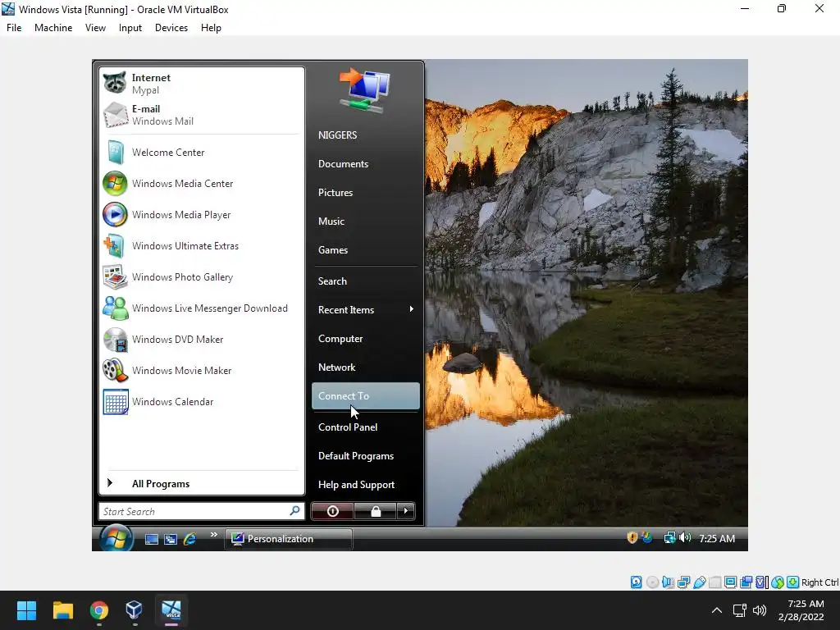This screenshot has width=840, height=630.
Task: Open View menu in VirtualBox
Action: pos(95,28)
